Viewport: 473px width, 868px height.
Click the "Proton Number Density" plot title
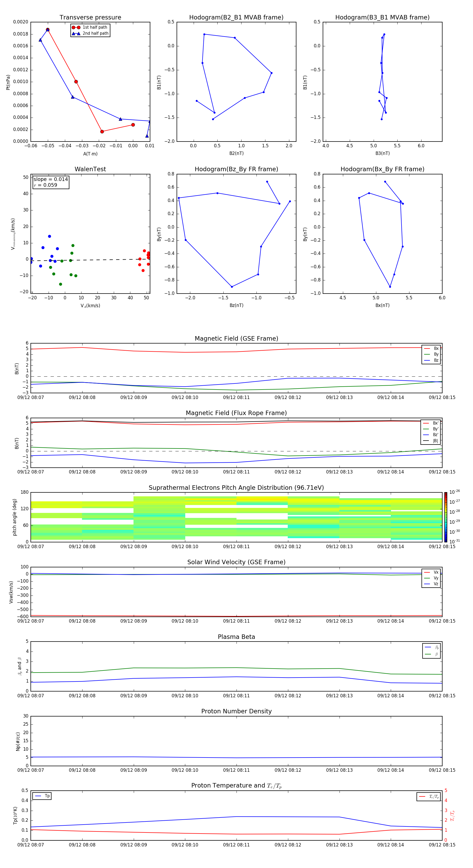236,711
